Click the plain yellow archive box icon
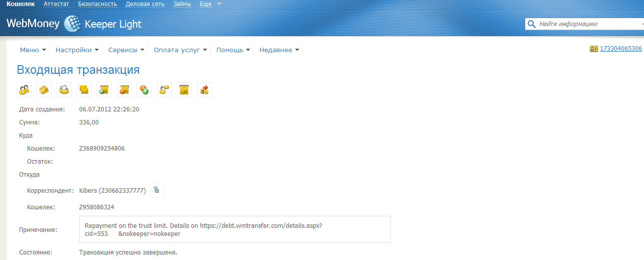The height and width of the screenshot is (260, 644). [184, 90]
